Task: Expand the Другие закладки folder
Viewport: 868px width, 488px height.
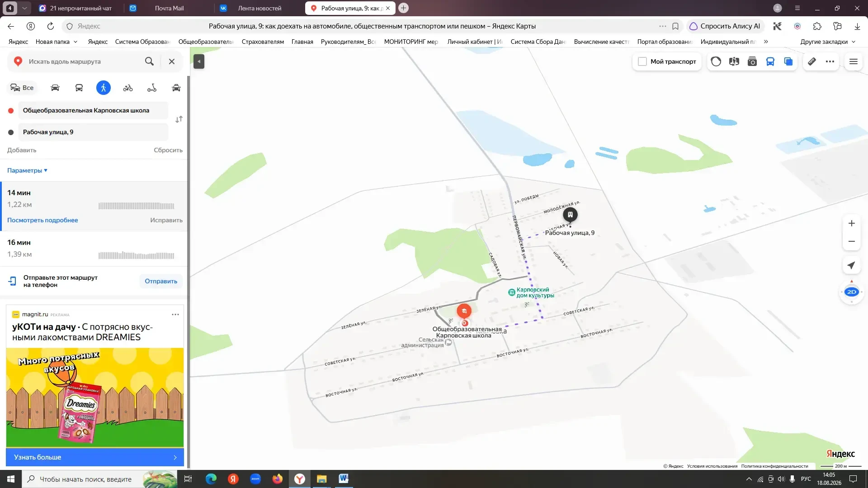Action: click(x=828, y=42)
